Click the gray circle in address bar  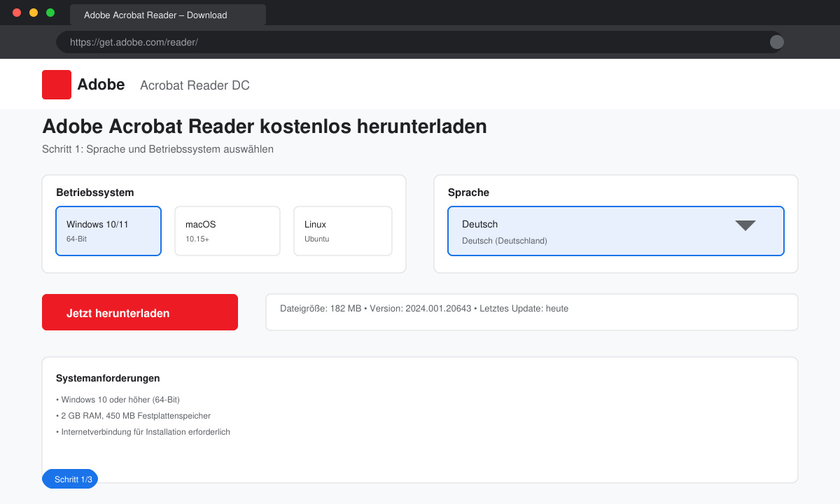tap(777, 42)
